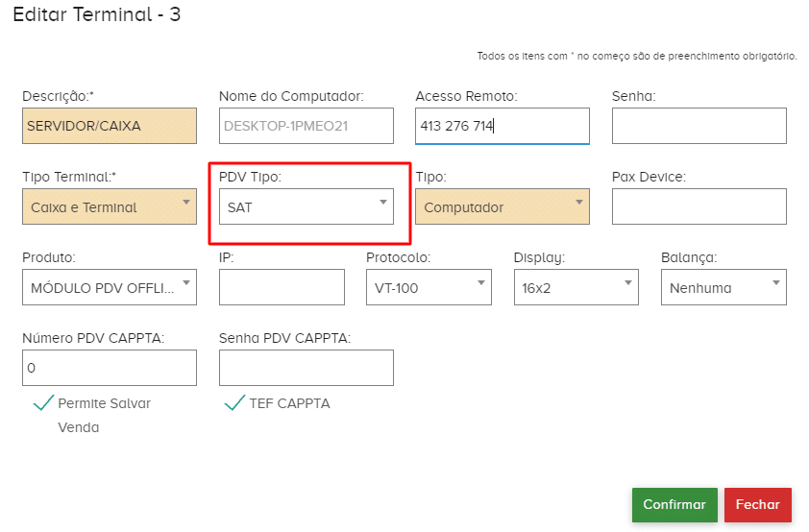Open the Balança dropdown showing Nenhuma
The height and width of the screenshot is (532, 809).
723,287
